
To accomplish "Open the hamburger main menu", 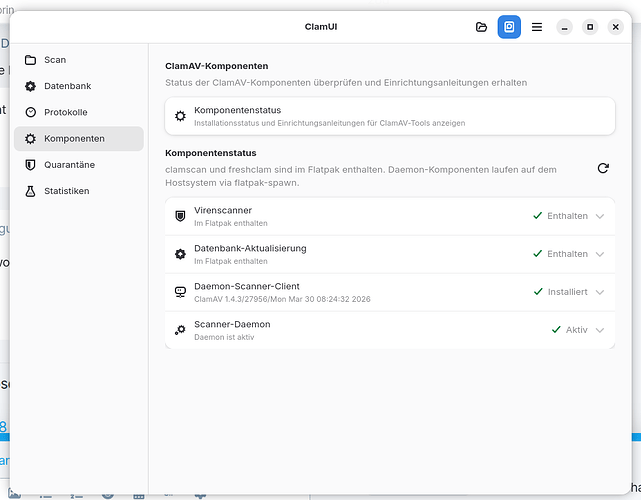I will pyautogui.click(x=537, y=27).
